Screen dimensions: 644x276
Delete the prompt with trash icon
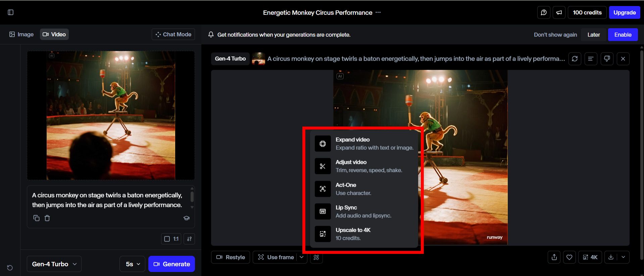(x=47, y=218)
